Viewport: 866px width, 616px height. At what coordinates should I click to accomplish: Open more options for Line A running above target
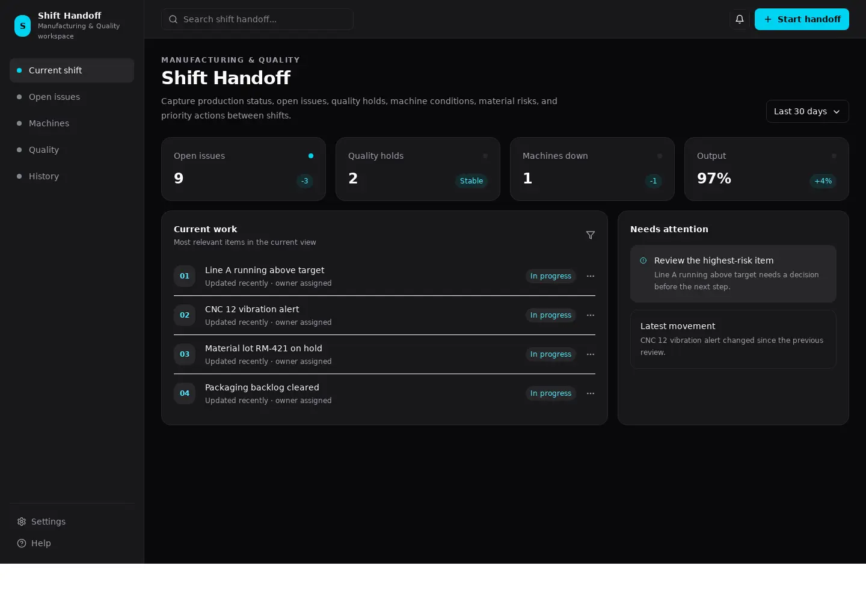591,276
